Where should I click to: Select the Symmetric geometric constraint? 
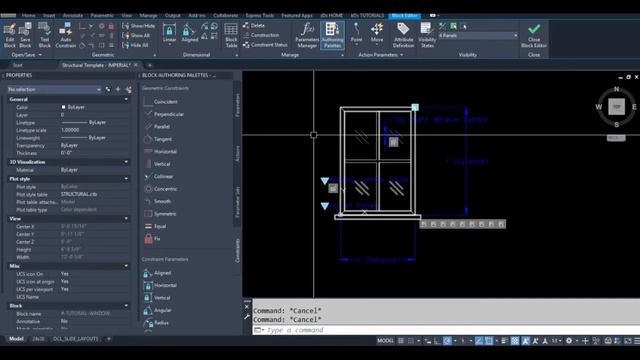click(x=160, y=214)
